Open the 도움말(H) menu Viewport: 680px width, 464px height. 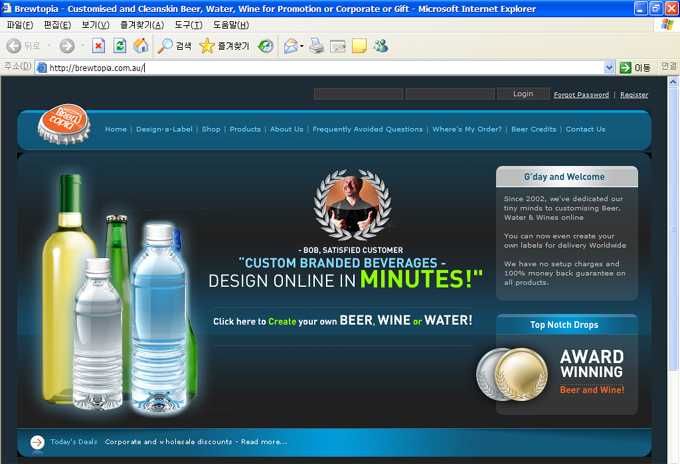(231, 25)
